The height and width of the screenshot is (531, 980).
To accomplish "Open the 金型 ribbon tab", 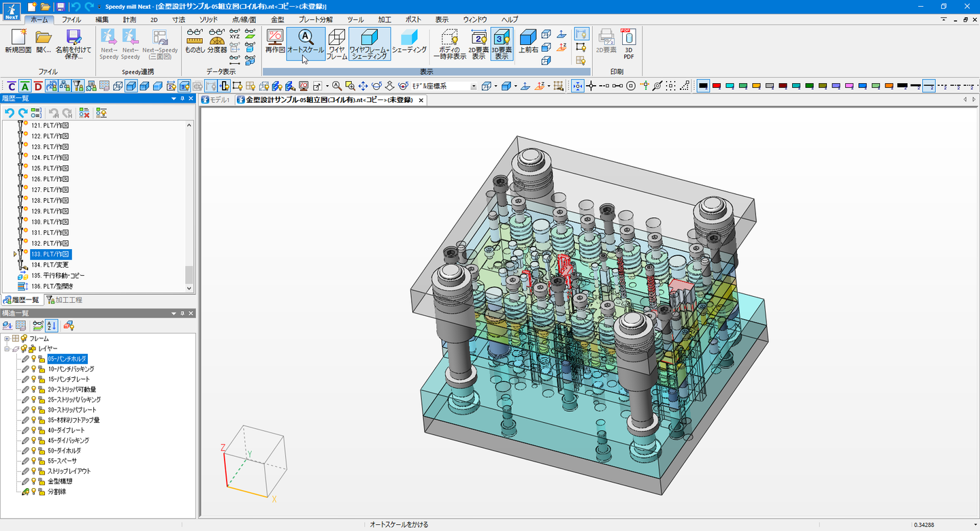I will (x=278, y=20).
